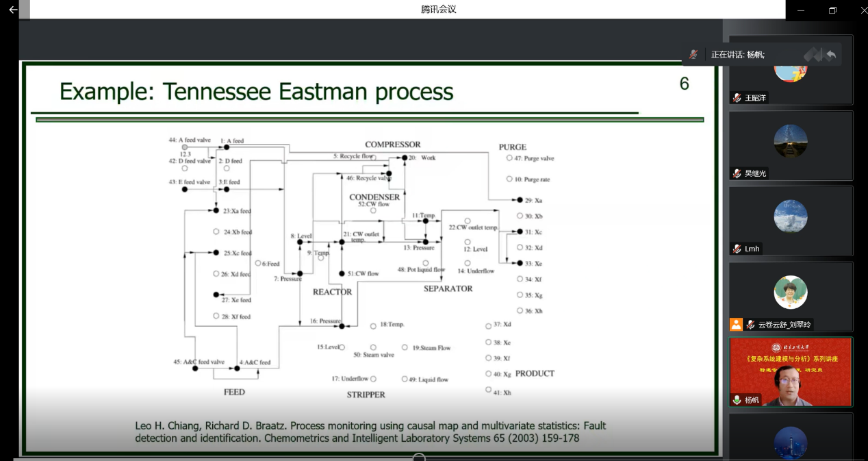Open 杨帆's speaker video tile
Viewport: 868px width, 461px height.
[791, 372]
